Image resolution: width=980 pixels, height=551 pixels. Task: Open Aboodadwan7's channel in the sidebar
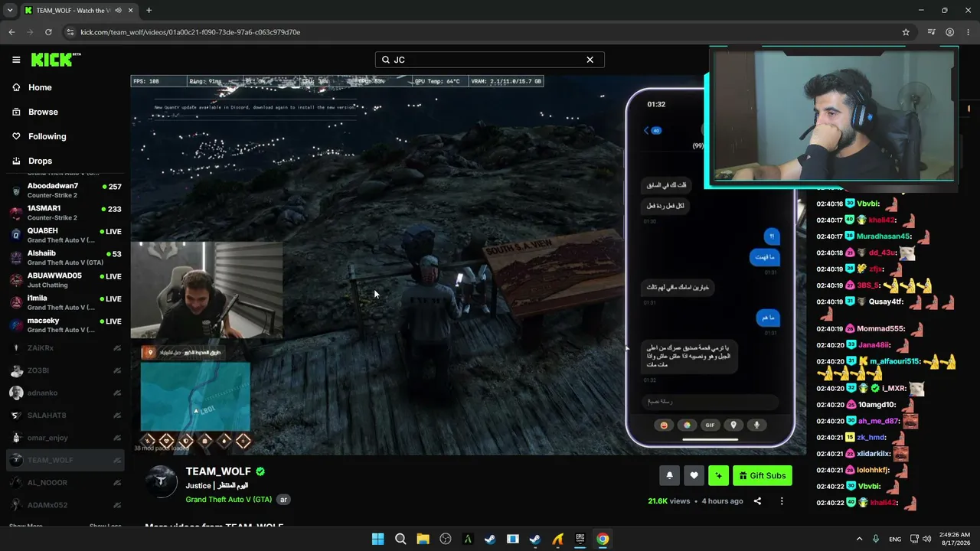(65, 191)
